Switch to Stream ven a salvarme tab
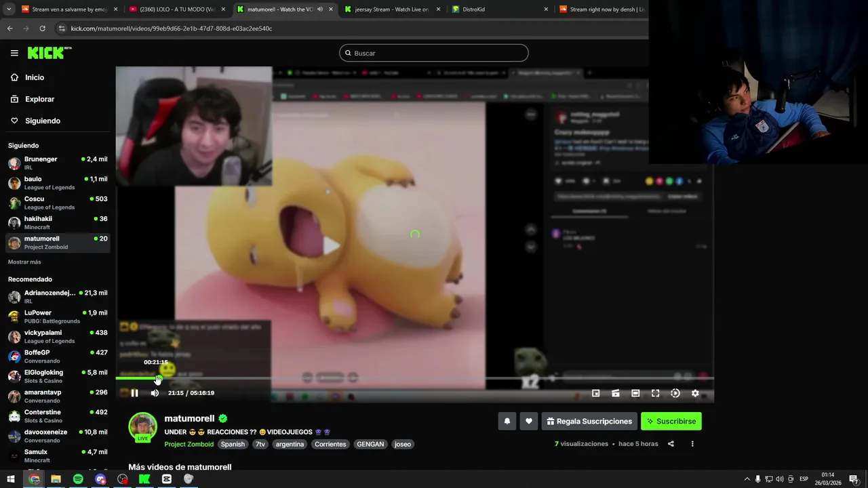The width and height of the screenshot is (868, 488). point(68,9)
